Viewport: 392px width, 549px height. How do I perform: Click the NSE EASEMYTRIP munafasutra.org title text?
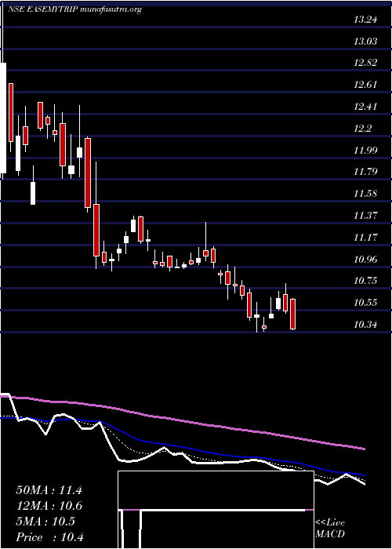point(75,9)
